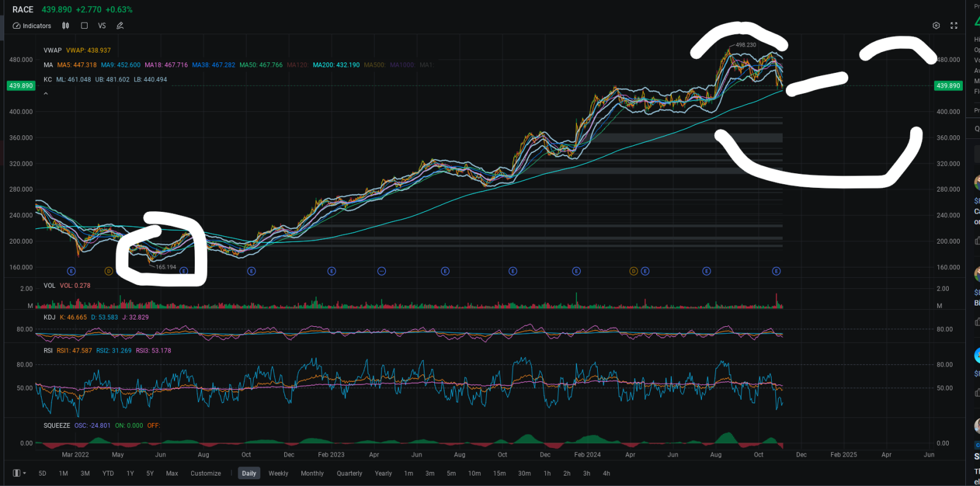
Task: Open chart settings gear
Action: click(x=936, y=26)
